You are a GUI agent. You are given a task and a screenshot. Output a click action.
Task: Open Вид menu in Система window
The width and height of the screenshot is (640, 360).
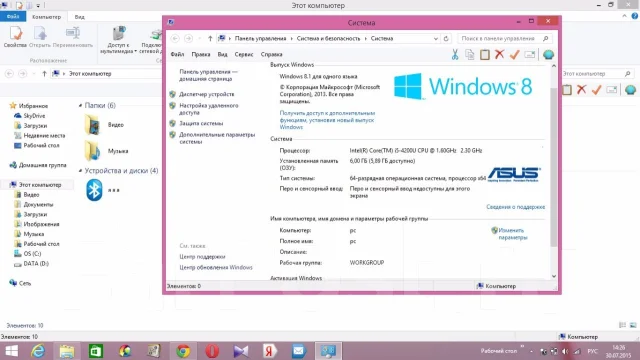click(222, 54)
